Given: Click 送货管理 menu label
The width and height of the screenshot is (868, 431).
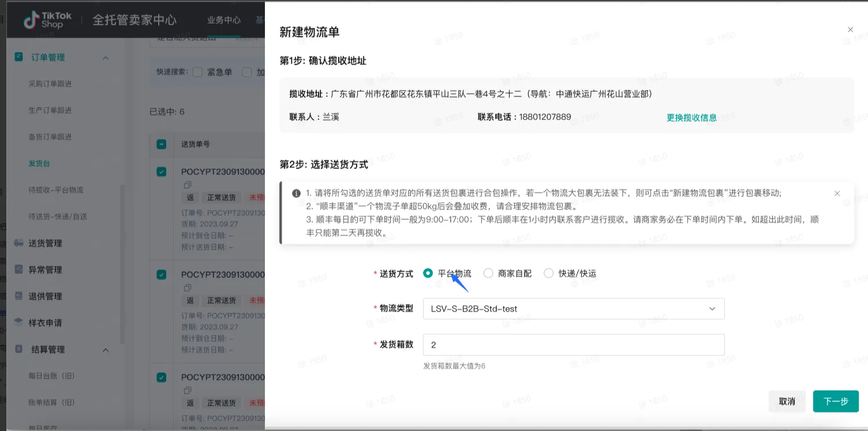Looking at the screenshot, I should click(45, 243).
